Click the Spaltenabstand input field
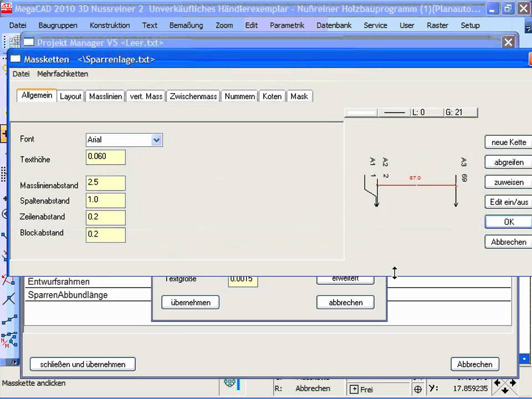The image size is (532, 399). pos(105,201)
